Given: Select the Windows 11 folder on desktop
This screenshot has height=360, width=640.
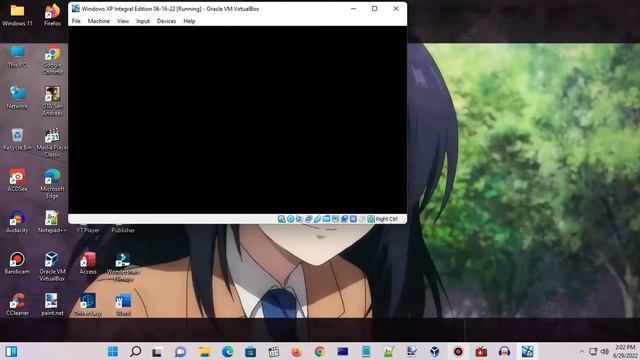Looking at the screenshot, I should click(x=17, y=16).
